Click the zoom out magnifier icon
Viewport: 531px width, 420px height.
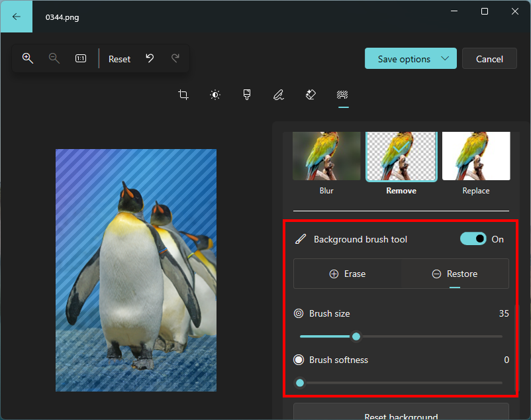click(x=54, y=58)
